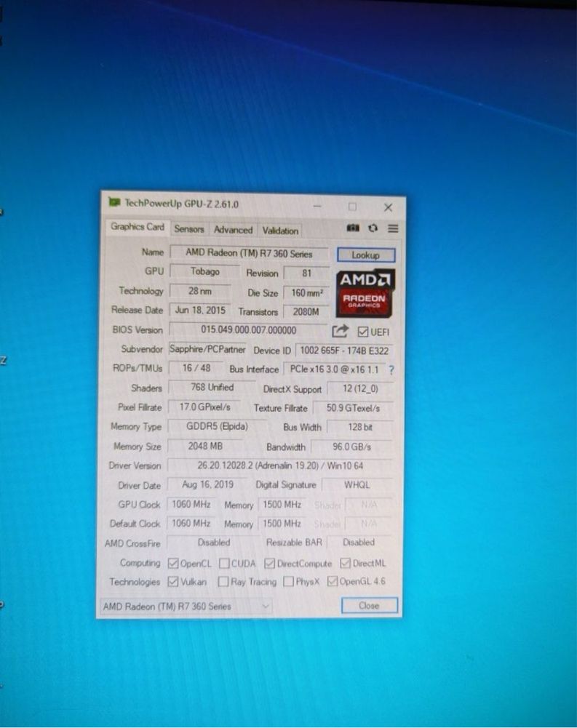Click the Driver Version 26.20.12028.2 value
The image size is (577, 728).
click(x=280, y=465)
